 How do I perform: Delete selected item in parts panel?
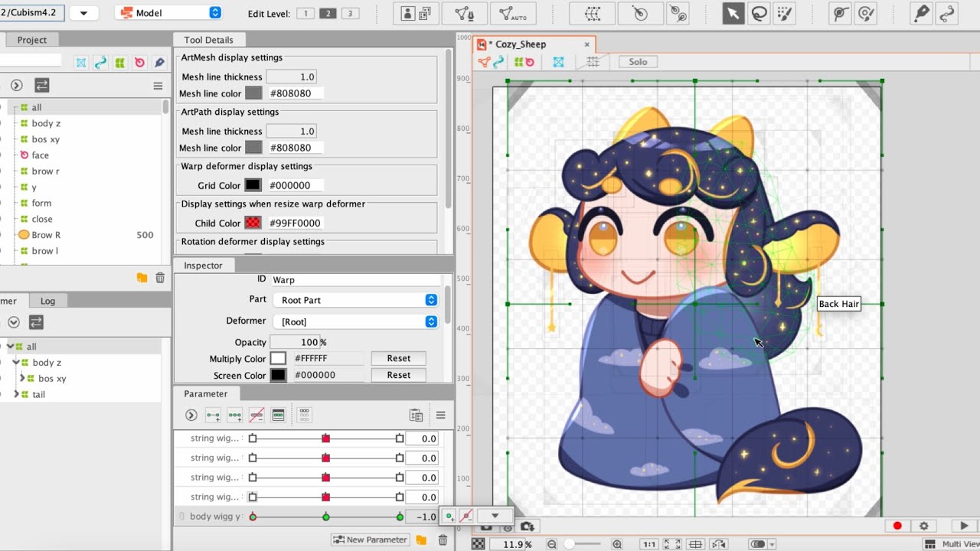point(160,278)
